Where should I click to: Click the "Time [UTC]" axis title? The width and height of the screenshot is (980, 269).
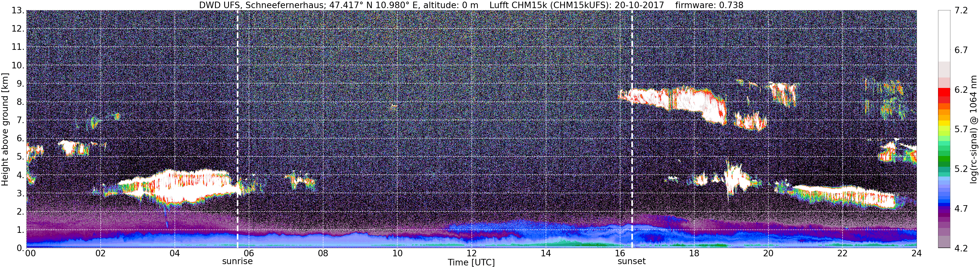(471, 262)
